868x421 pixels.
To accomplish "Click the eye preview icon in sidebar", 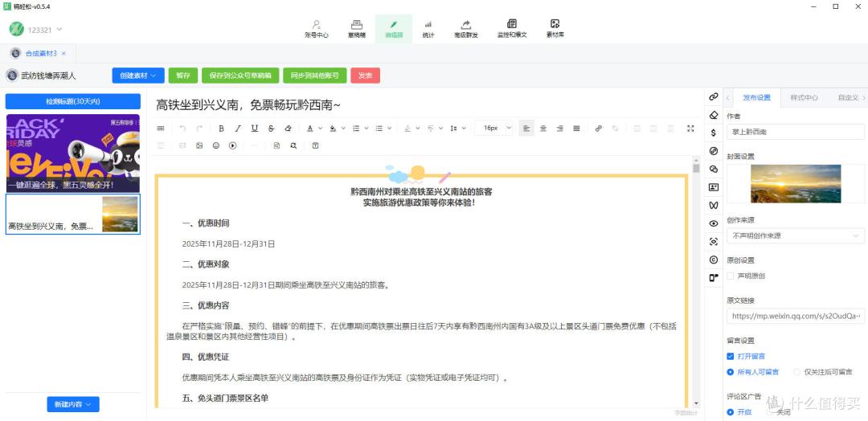I will click(x=714, y=223).
